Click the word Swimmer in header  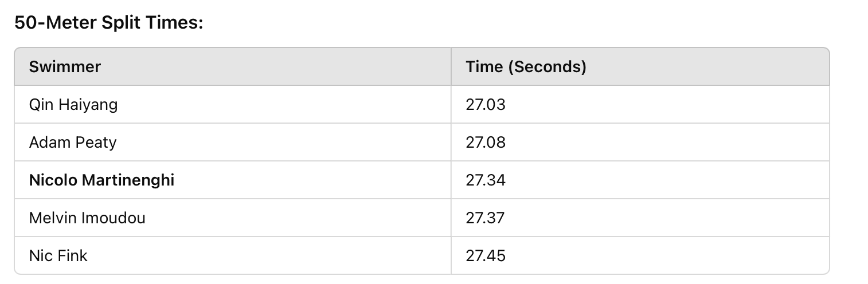coord(65,67)
